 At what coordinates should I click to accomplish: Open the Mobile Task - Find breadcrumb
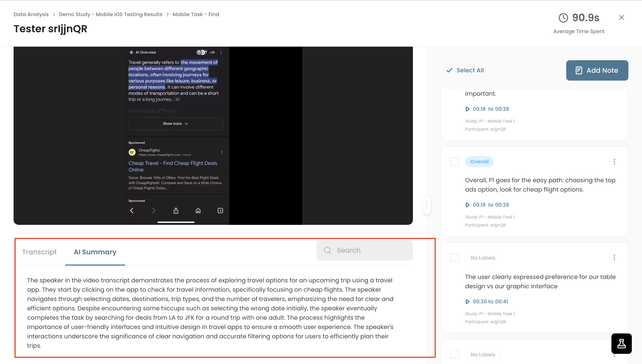pyautogui.click(x=196, y=14)
